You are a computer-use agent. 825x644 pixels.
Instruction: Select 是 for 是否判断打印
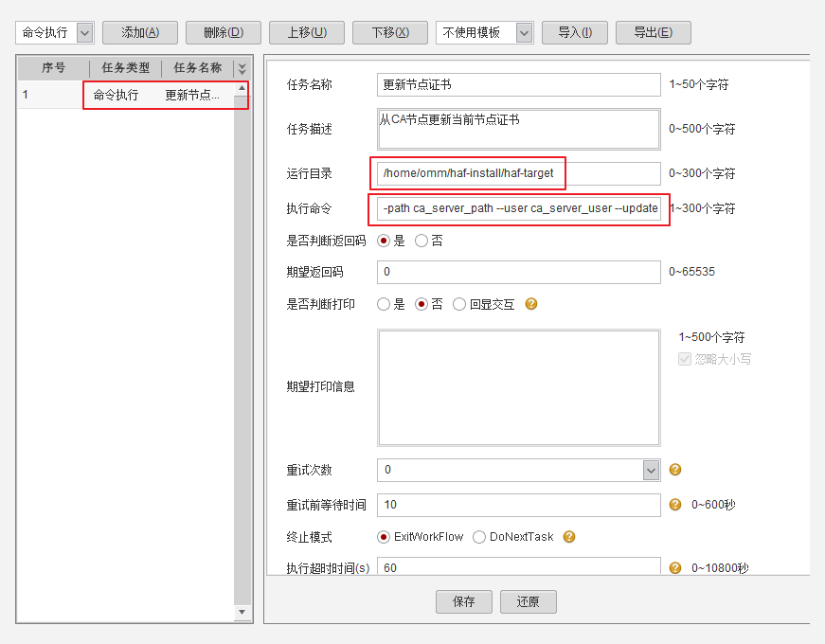[384, 304]
